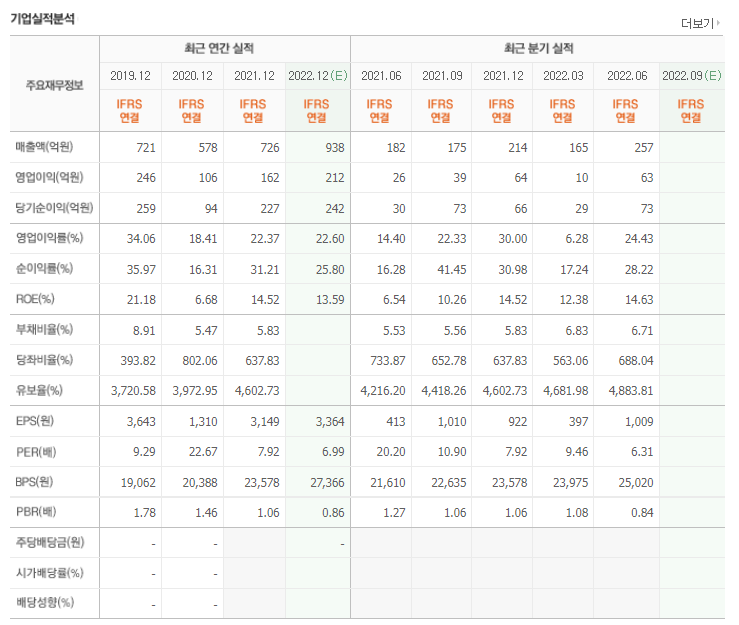
Task: Click net income value 259
Action: 146,209
